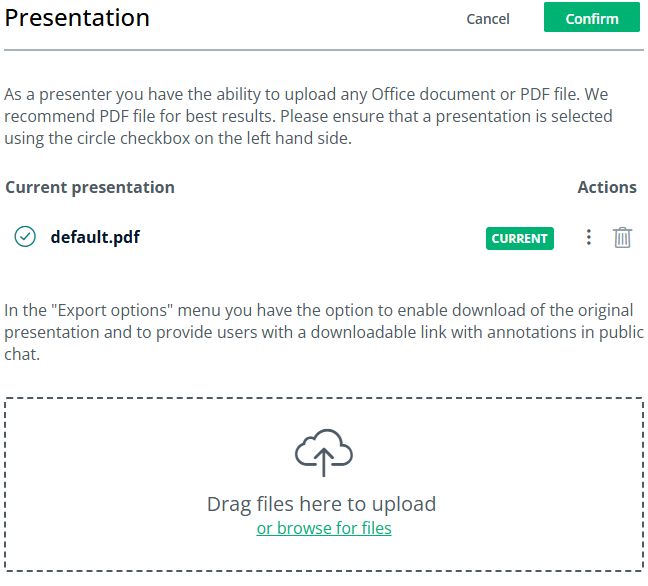Click the Current presentation column header
648x586 pixels.
pyautogui.click(x=90, y=187)
